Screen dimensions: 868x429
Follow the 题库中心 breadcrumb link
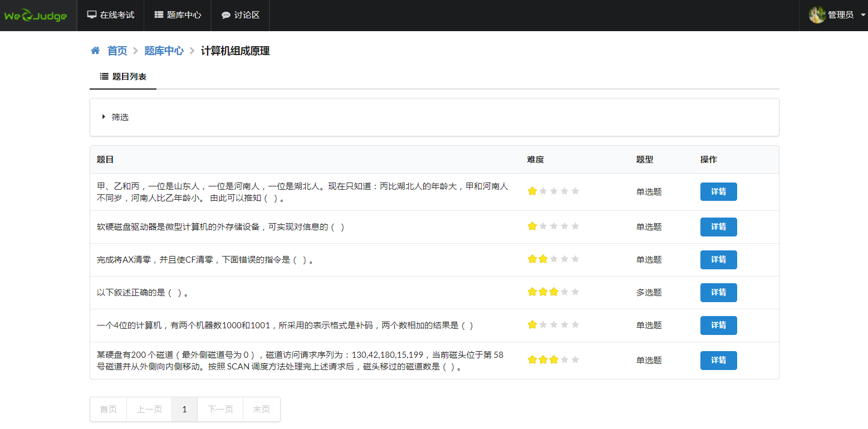click(x=164, y=51)
